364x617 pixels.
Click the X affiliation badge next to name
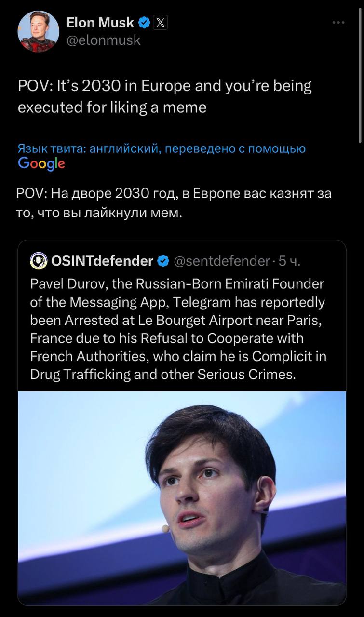pos(160,22)
